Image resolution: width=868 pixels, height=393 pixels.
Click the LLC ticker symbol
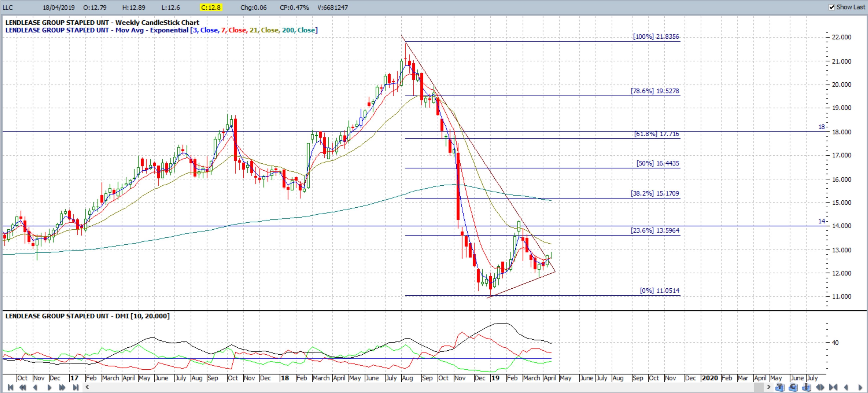point(7,7)
